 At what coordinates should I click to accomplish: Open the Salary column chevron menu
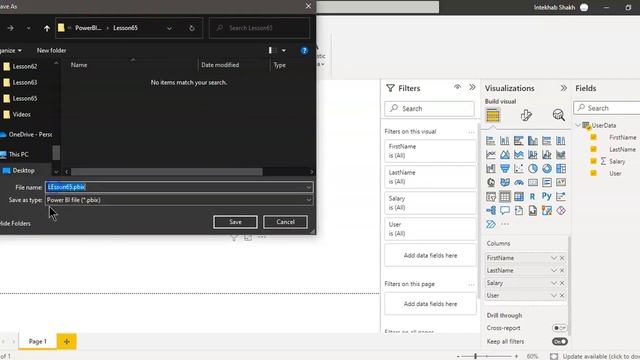click(553, 283)
